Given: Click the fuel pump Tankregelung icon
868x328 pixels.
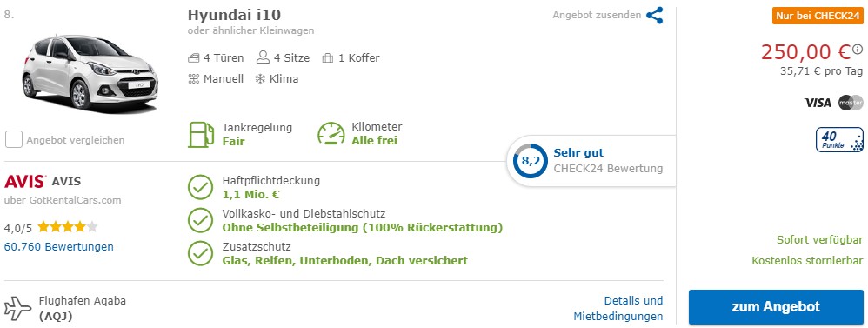Looking at the screenshot, I should coord(201,135).
